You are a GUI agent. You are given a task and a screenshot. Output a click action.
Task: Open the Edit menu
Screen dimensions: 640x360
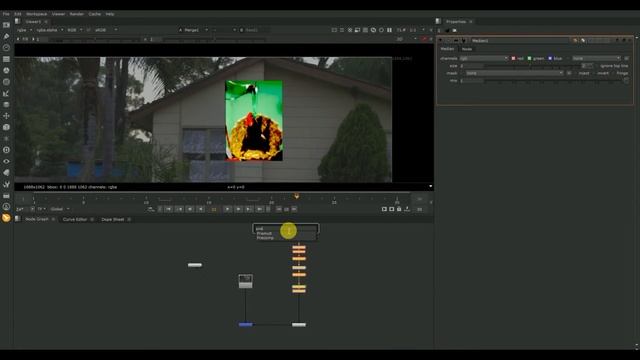[x=18, y=14]
